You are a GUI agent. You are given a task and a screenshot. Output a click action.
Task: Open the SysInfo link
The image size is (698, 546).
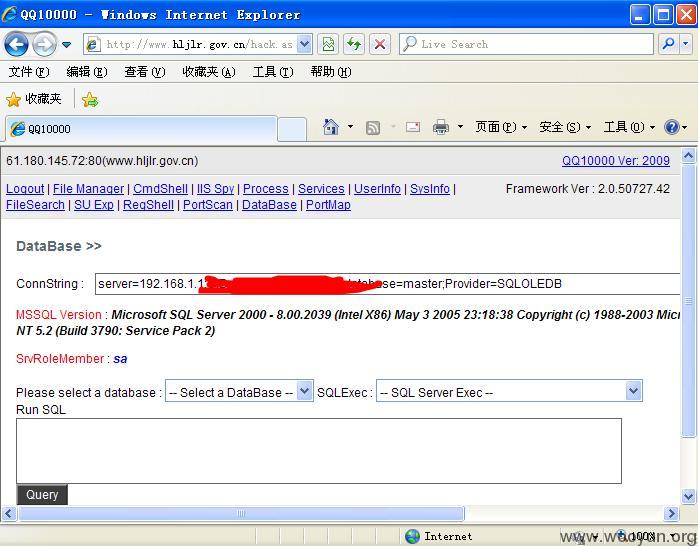pos(430,189)
